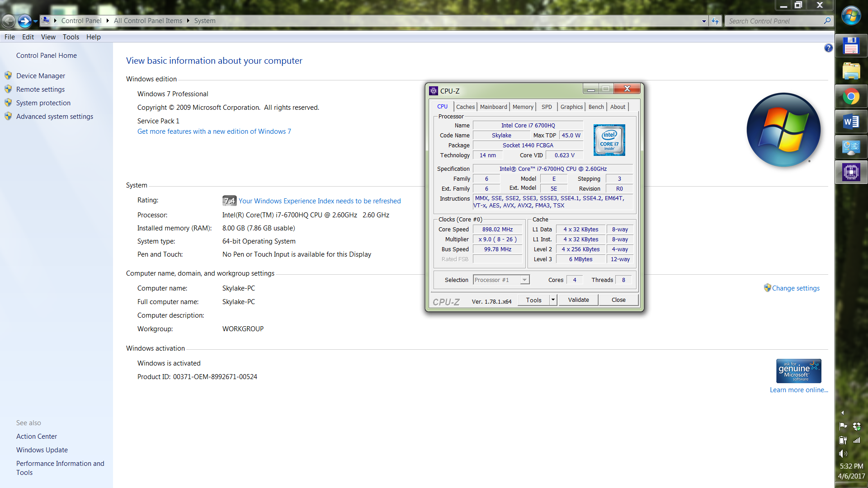The image size is (868, 488).
Task: Click the Tools button in CPU-Z
Action: coord(533,300)
